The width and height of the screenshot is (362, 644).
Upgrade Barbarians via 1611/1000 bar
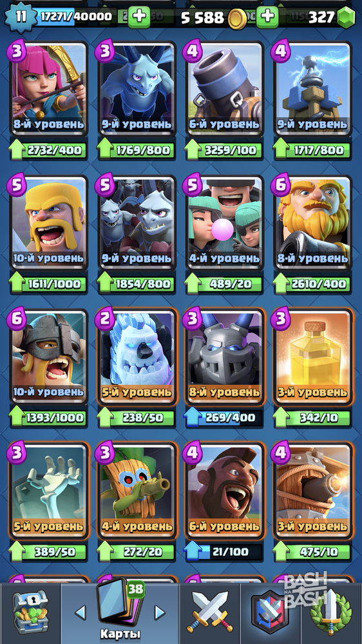48,284
